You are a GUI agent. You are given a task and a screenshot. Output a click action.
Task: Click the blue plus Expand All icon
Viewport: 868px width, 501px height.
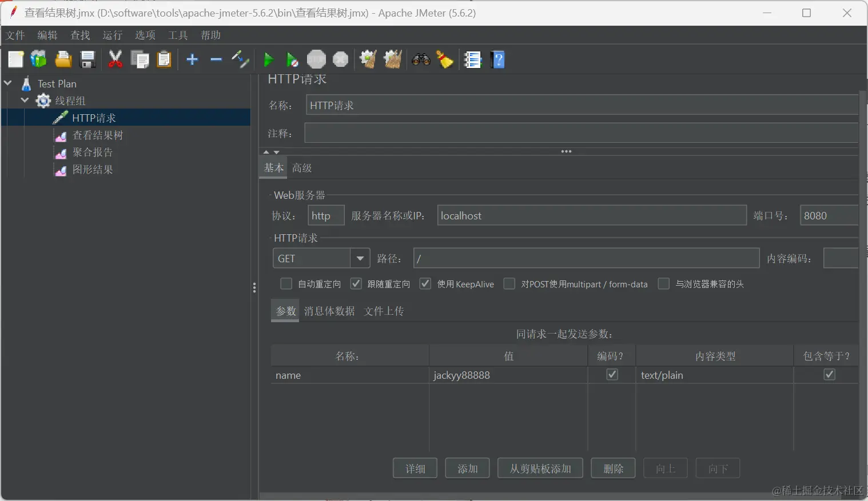[192, 59]
